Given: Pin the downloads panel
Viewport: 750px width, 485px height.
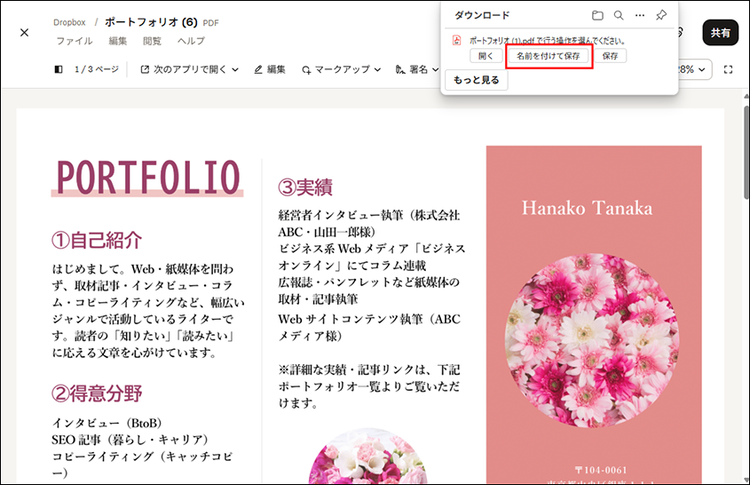Looking at the screenshot, I should coord(661,15).
